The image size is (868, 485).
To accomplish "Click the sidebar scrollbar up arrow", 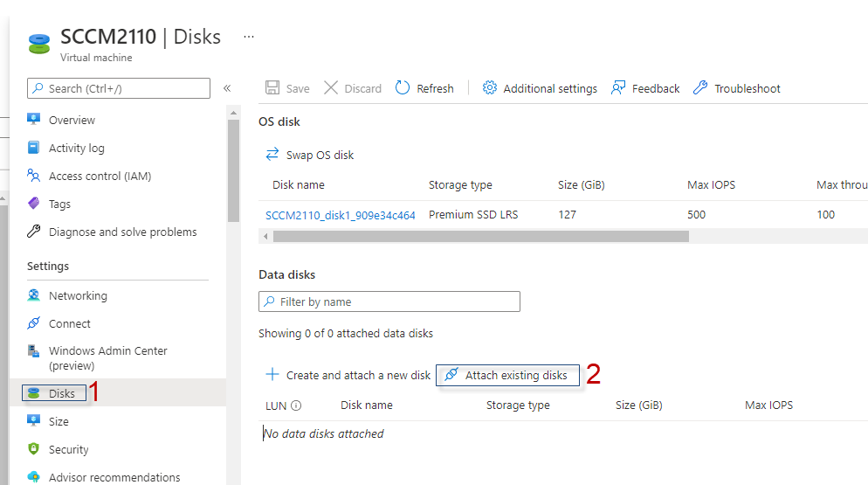I will click(234, 113).
